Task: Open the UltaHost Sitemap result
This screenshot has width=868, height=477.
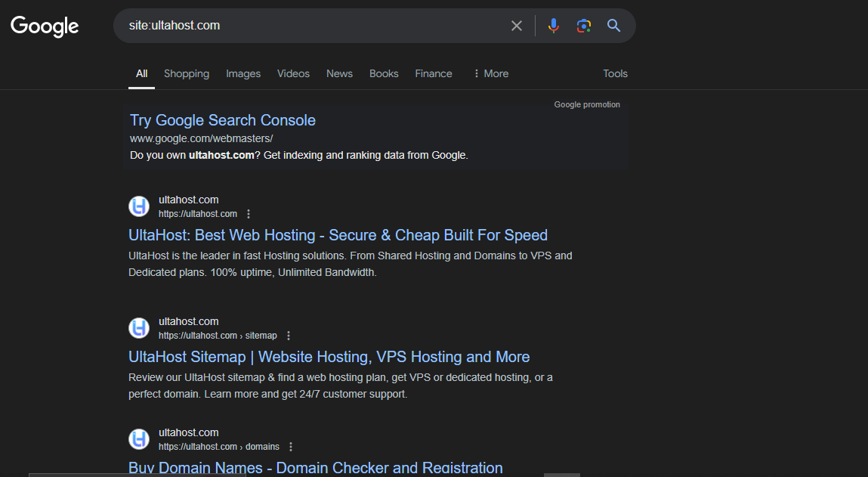Action: (x=329, y=356)
